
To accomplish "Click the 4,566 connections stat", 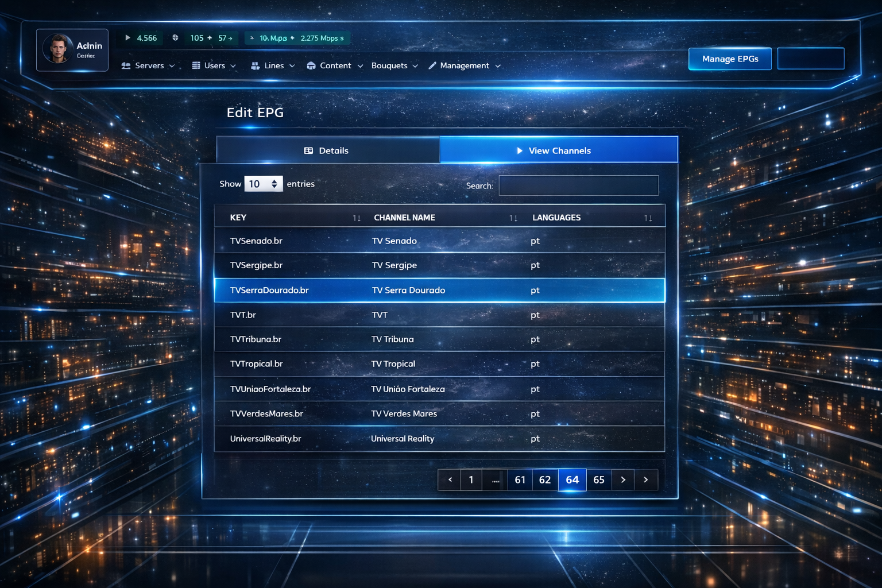I will tap(147, 38).
